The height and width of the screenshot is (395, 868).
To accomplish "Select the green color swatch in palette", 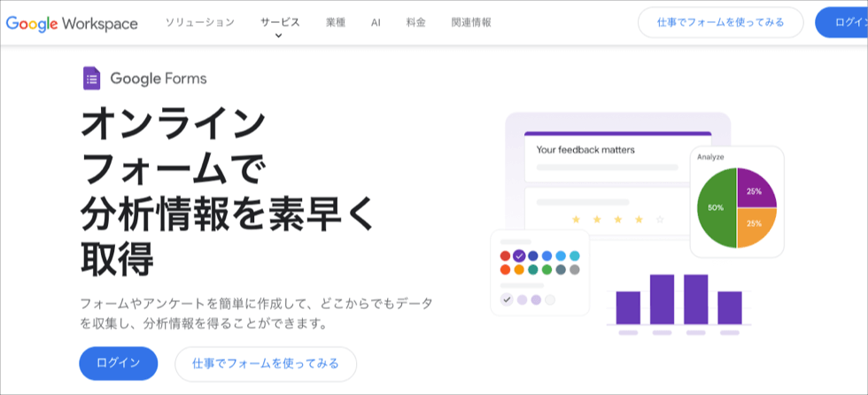I will click(x=547, y=270).
